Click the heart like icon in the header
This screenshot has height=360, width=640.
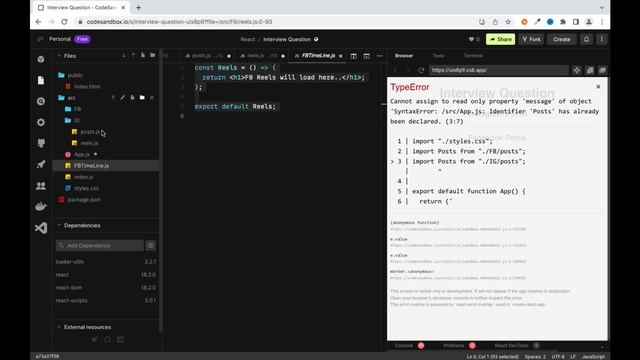(471, 39)
